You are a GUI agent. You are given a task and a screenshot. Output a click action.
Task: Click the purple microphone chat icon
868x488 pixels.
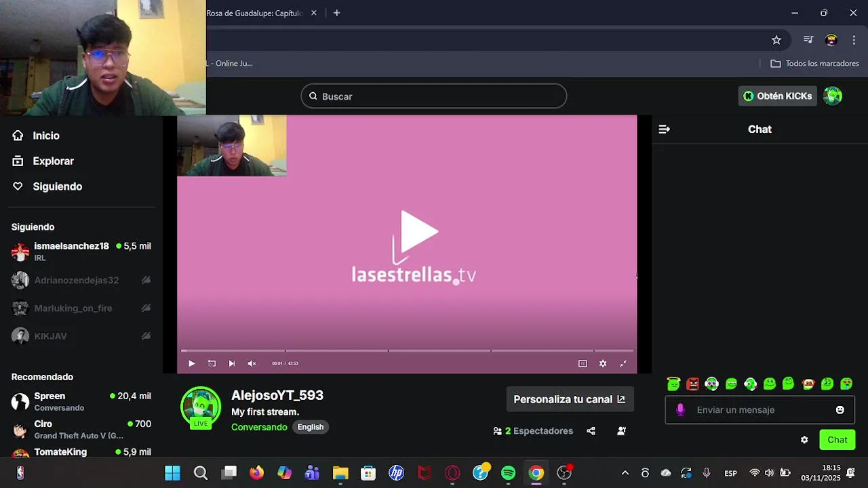click(x=681, y=410)
